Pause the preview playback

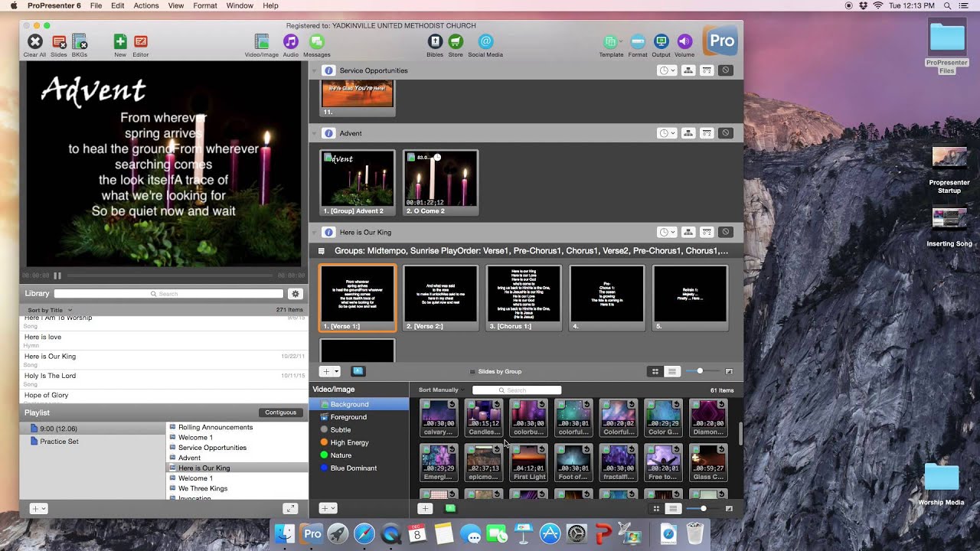pyautogui.click(x=57, y=275)
